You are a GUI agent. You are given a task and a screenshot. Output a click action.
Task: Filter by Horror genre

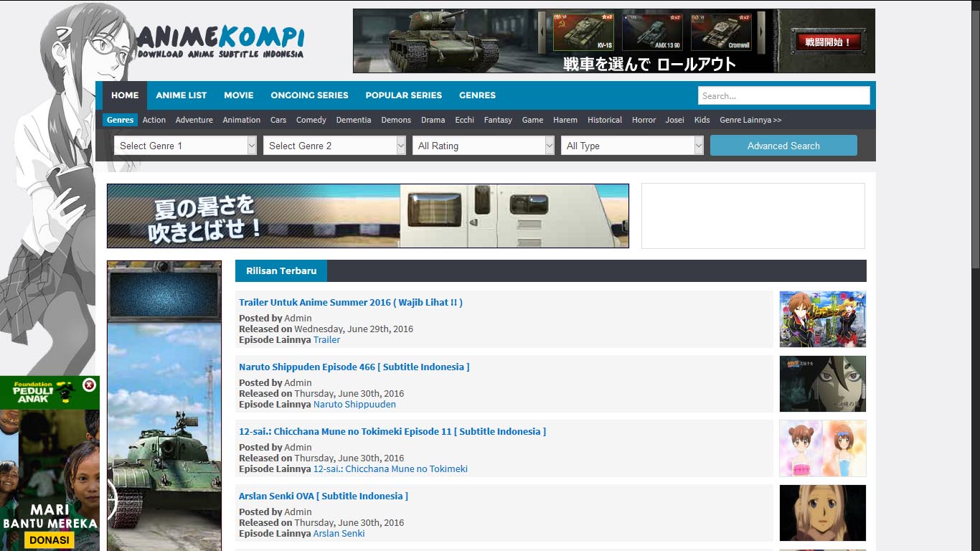pyautogui.click(x=644, y=120)
